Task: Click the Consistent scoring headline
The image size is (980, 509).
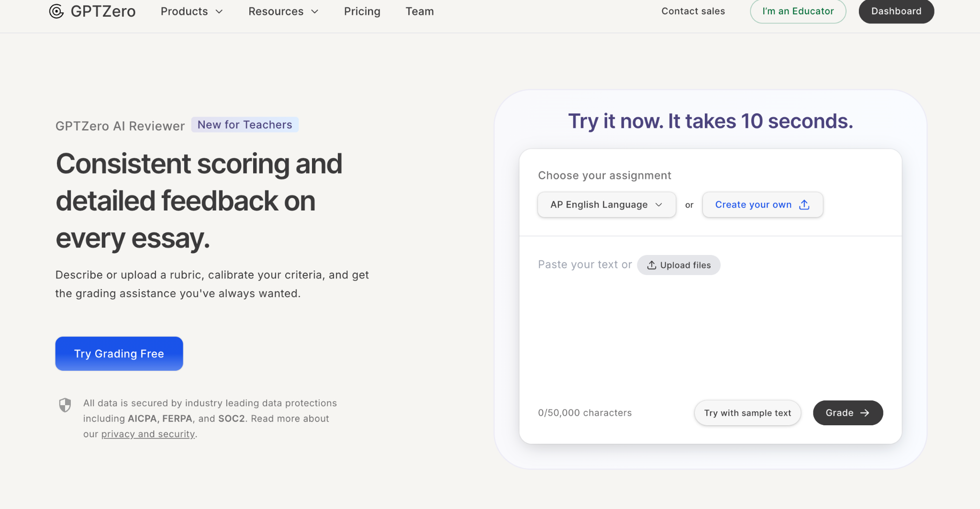Action: 199,201
